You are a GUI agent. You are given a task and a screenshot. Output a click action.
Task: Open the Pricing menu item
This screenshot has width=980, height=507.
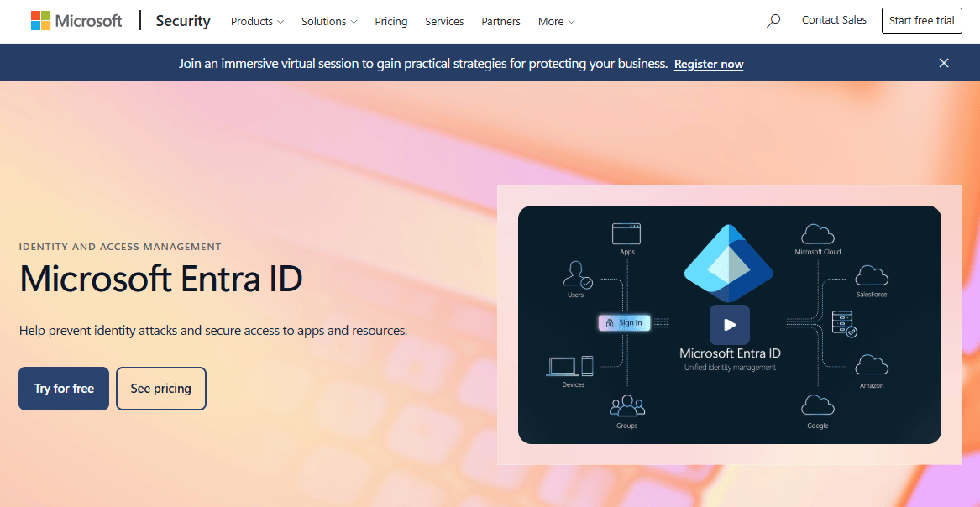click(x=391, y=21)
